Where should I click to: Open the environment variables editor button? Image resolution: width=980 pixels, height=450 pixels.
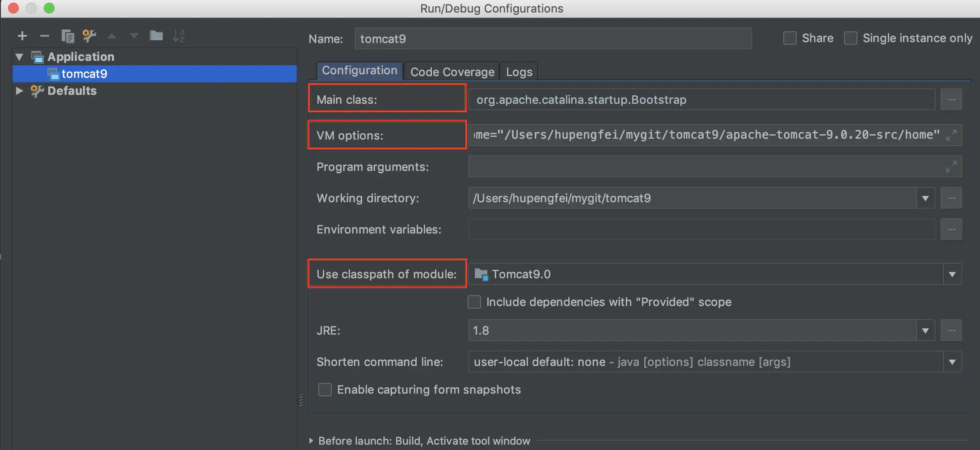[951, 229]
